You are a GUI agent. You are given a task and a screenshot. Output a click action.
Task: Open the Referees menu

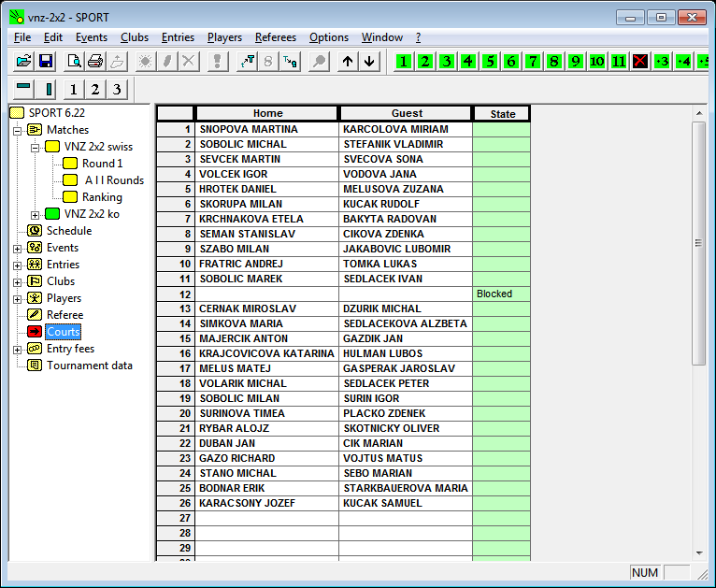coord(275,37)
